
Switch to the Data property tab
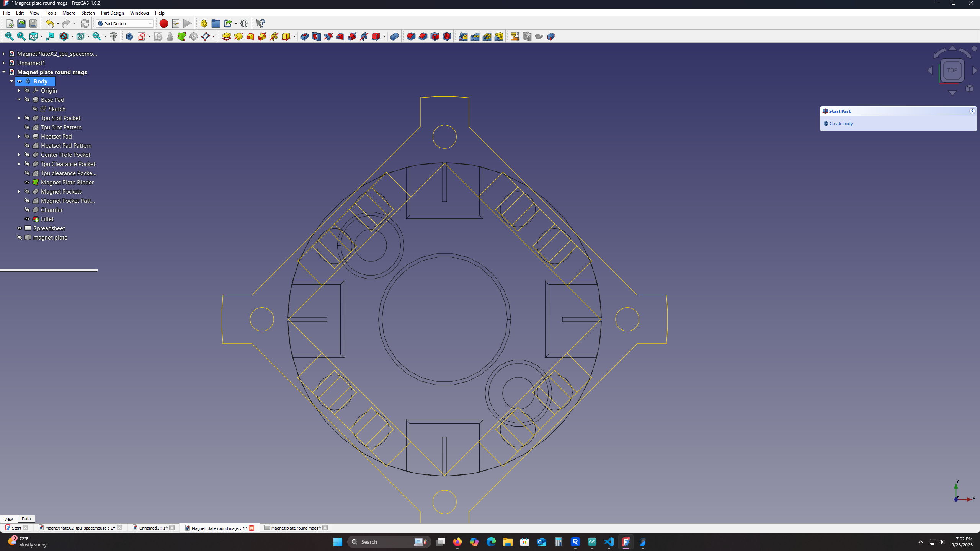tap(26, 519)
